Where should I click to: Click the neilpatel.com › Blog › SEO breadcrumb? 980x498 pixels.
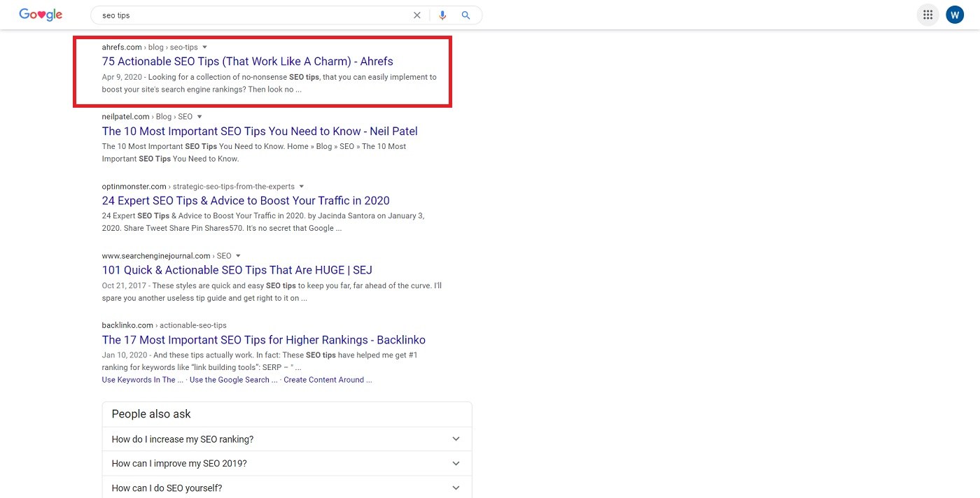(x=147, y=117)
